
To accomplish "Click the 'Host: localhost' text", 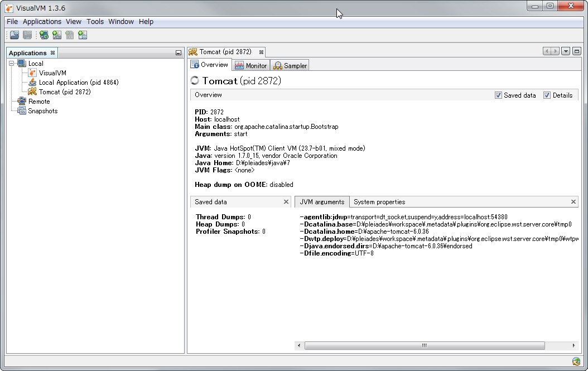I will 217,119.
